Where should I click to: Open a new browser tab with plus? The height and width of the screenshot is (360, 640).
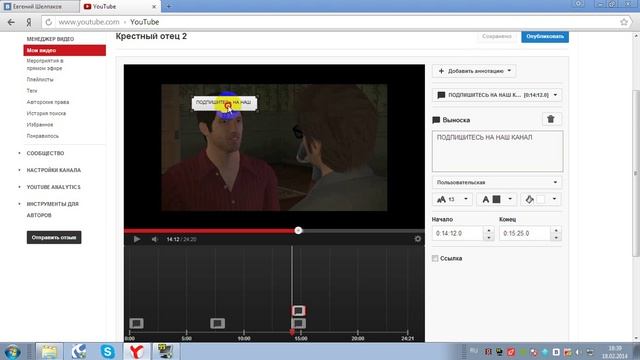169,6
